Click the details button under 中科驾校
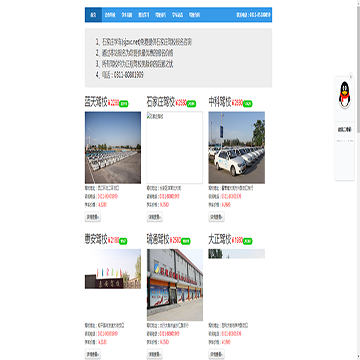Image resolution: width=360 pixels, height=360 pixels. pyautogui.click(x=216, y=217)
